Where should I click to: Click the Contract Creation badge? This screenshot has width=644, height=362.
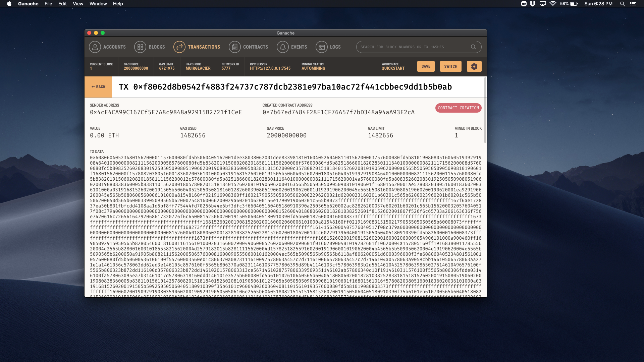(458, 108)
